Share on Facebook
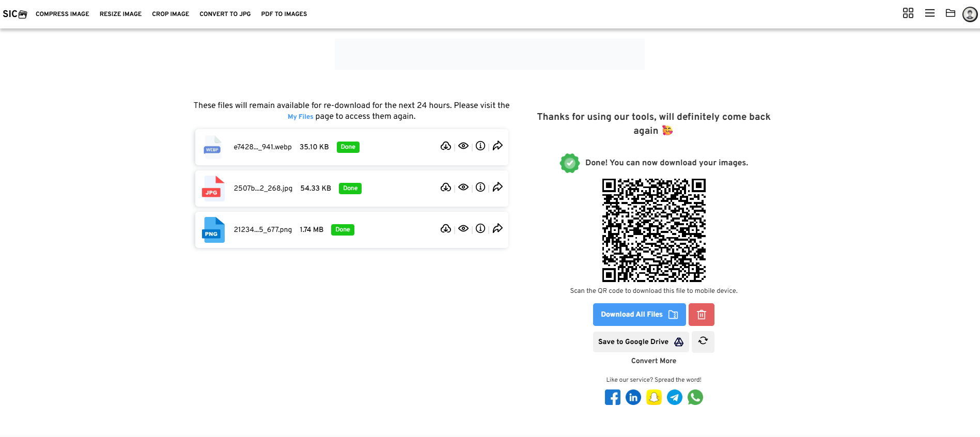The height and width of the screenshot is (437, 980). [x=613, y=397]
